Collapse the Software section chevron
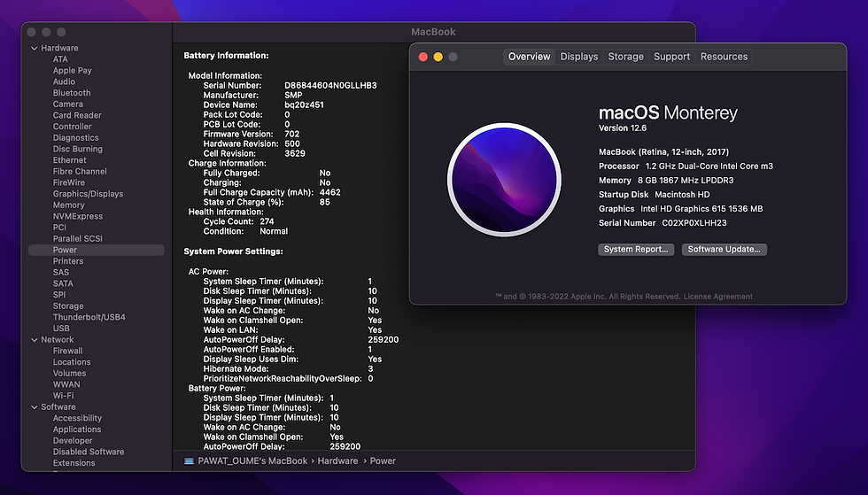The height and width of the screenshot is (495, 868). [x=35, y=407]
